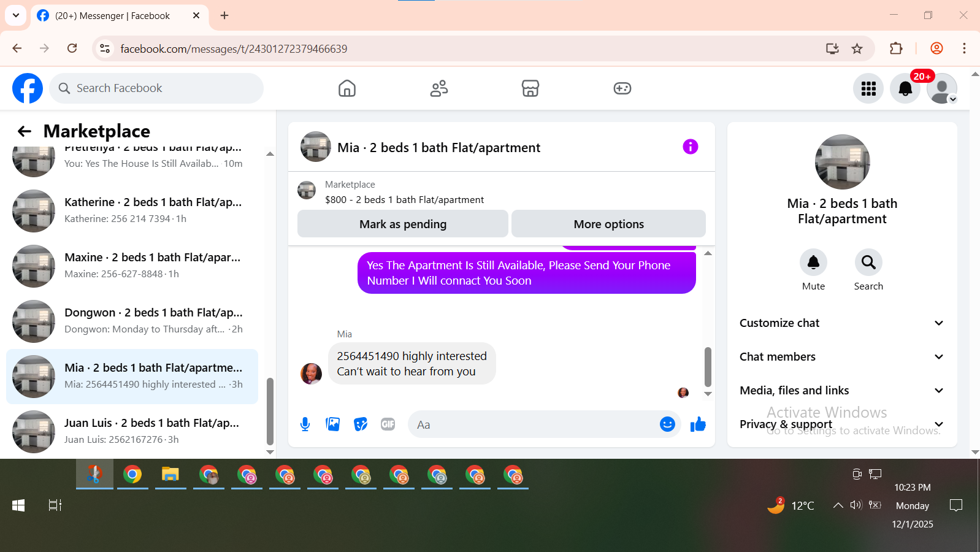Choose a sticker for the message

361,424
